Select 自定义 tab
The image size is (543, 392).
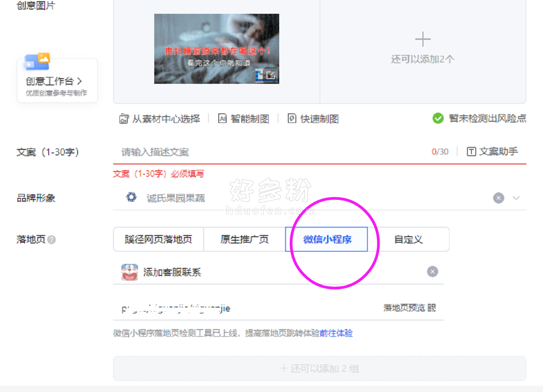pos(409,239)
